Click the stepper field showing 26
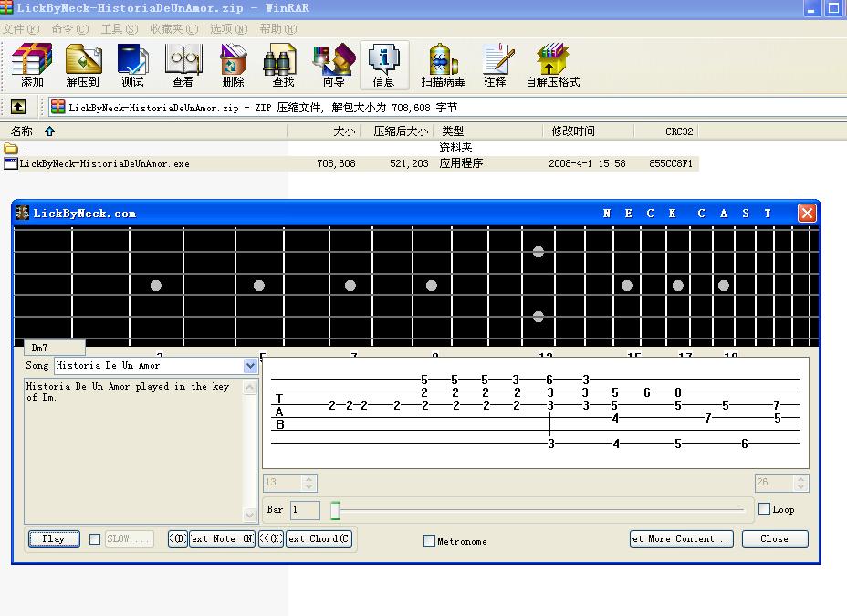Viewport: 847px width, 616px height. pyautogui.click(x=781, y=482)
